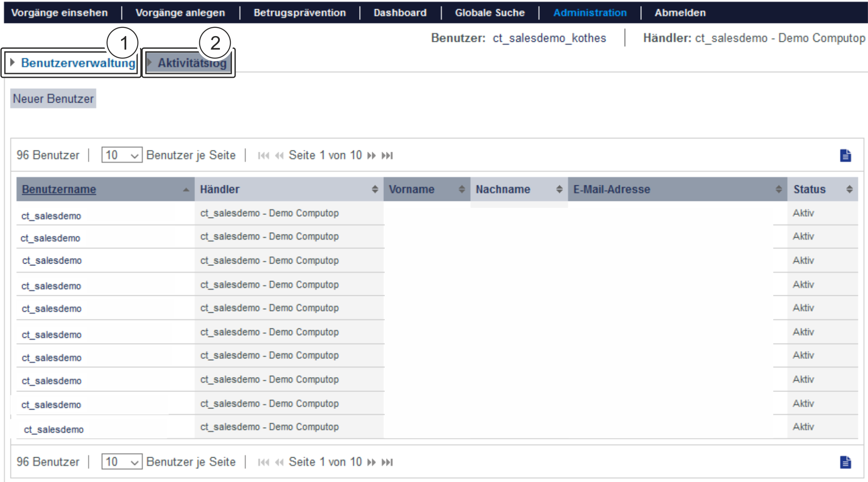This screenshot has width=868, height=482.
Task: Click the top export document icon
Action: pos(845,155)
